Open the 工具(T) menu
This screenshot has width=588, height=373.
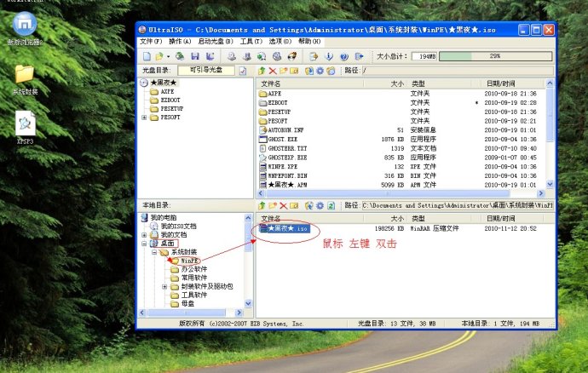[x=251, y=41]
